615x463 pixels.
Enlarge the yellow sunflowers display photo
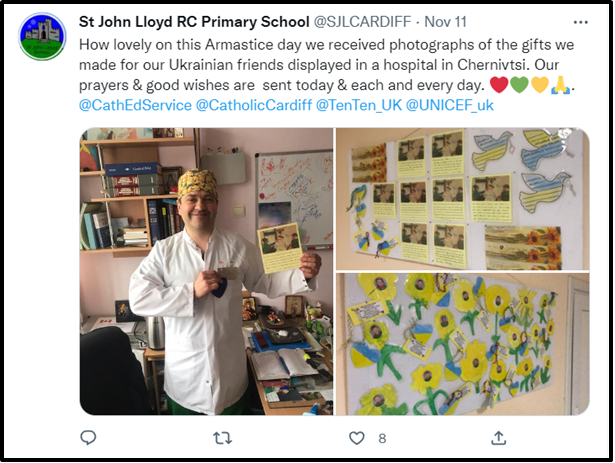[x=462, y=344]
